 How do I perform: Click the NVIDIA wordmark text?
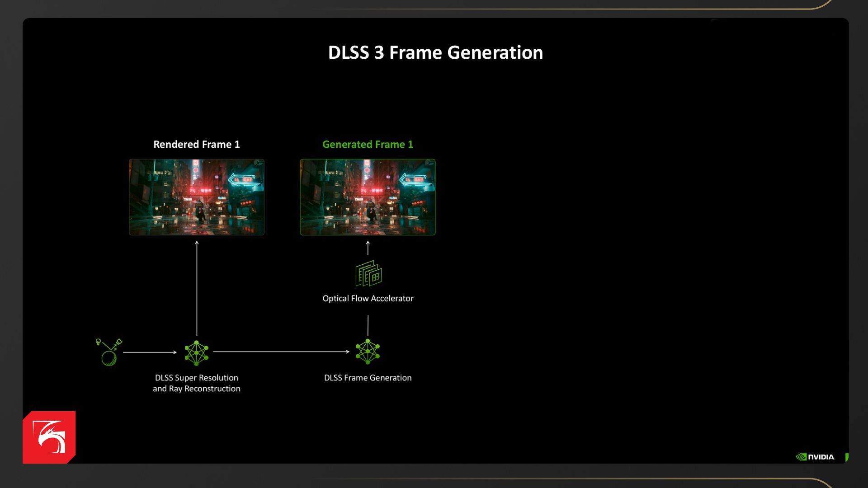point(821,457)
